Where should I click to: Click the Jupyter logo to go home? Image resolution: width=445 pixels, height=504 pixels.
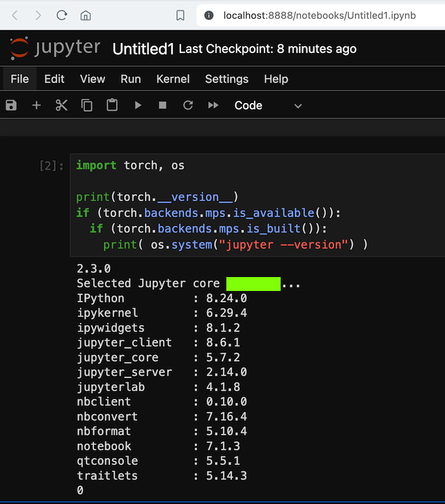pyautogui.click(x=55, y=48)
